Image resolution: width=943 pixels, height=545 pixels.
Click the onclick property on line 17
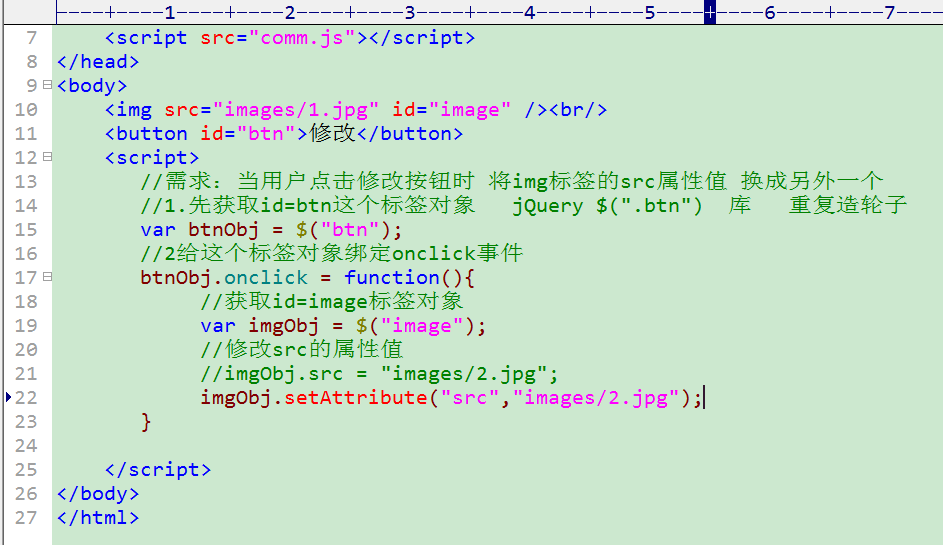[266, 277]
